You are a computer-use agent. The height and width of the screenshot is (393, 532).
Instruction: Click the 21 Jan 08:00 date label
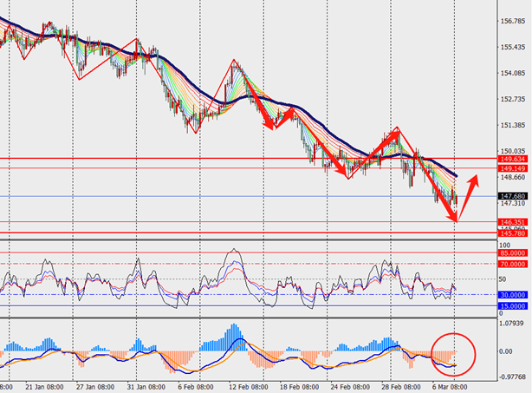click(x=44, y=387)
